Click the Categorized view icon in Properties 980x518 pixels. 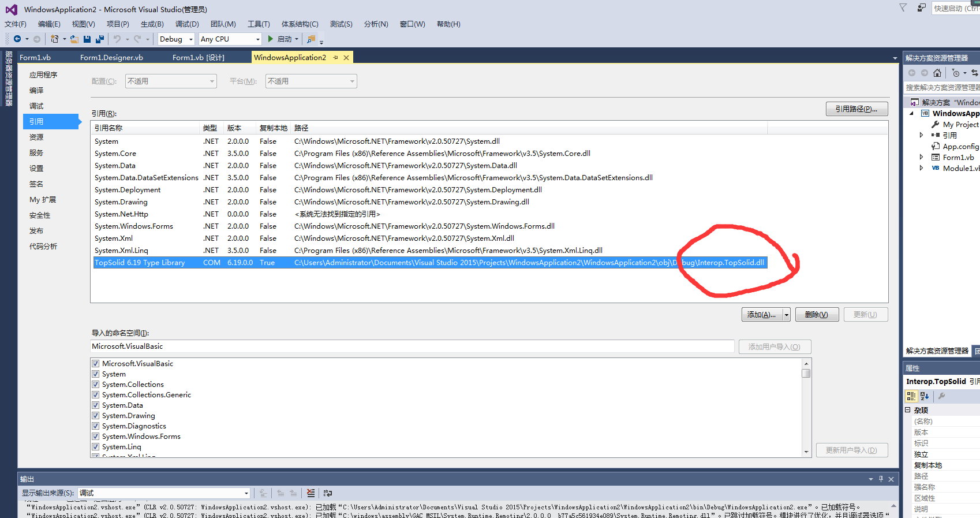point(911,396)
